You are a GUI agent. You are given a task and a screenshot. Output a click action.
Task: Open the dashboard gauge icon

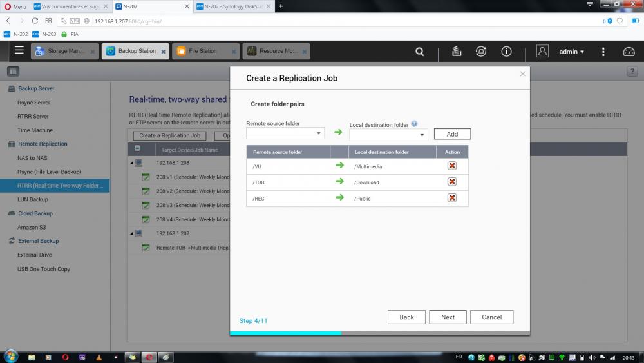click(x=629, y=52)
